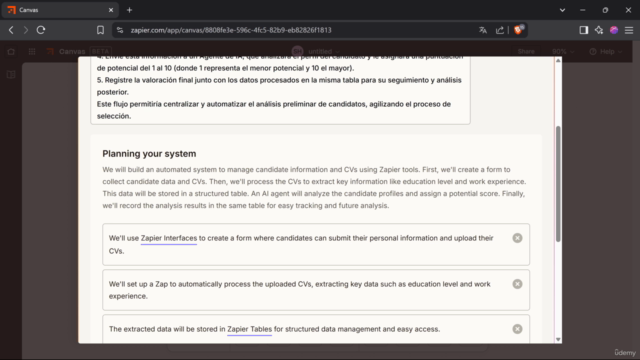Go back to the previous page

point(11,30)
